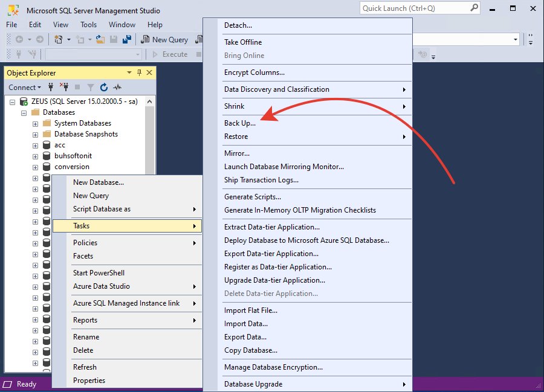Click the SSMS logo in the title bar
This screenshot has height=392, width=544.
click(12, 10)
